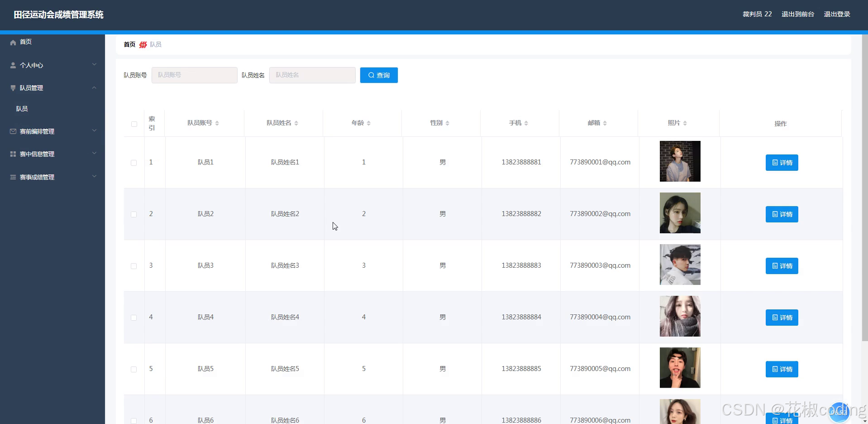Sort by 手机 column arrows
This screenshot has height=424, width=868.
526,123
